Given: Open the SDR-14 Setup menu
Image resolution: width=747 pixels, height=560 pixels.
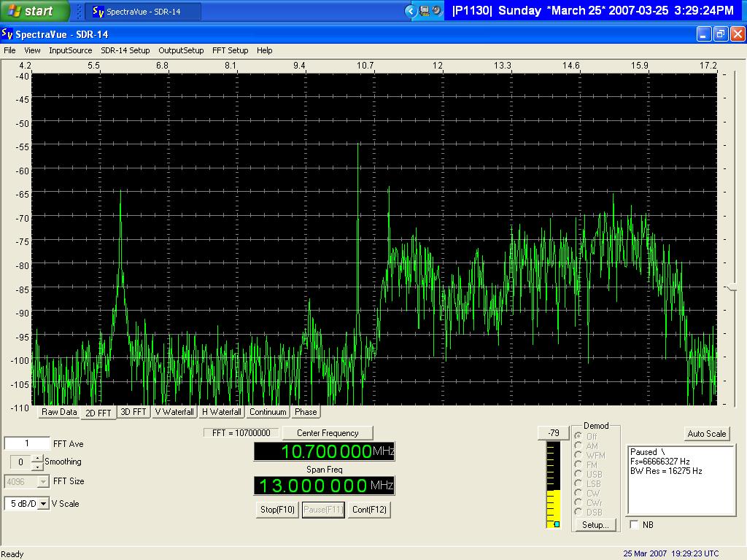Looking at the screenshot, I should coord(125,50).
